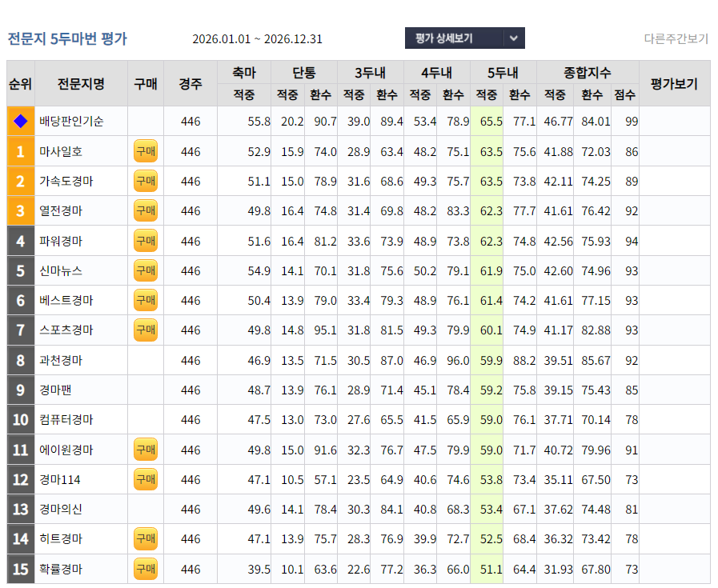Select the 에이원경마 name
The width and height of the screenshot is (718, 588).
click(x=66, y=450)
